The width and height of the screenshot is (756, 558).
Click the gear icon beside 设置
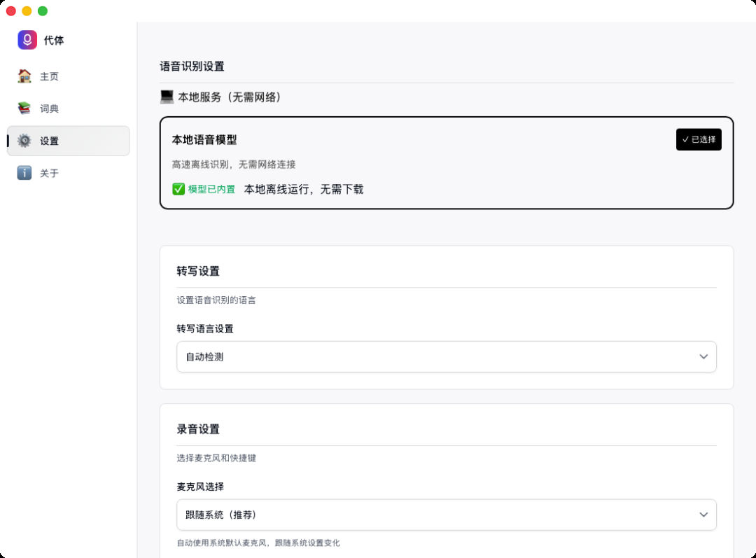pos(24,141)
